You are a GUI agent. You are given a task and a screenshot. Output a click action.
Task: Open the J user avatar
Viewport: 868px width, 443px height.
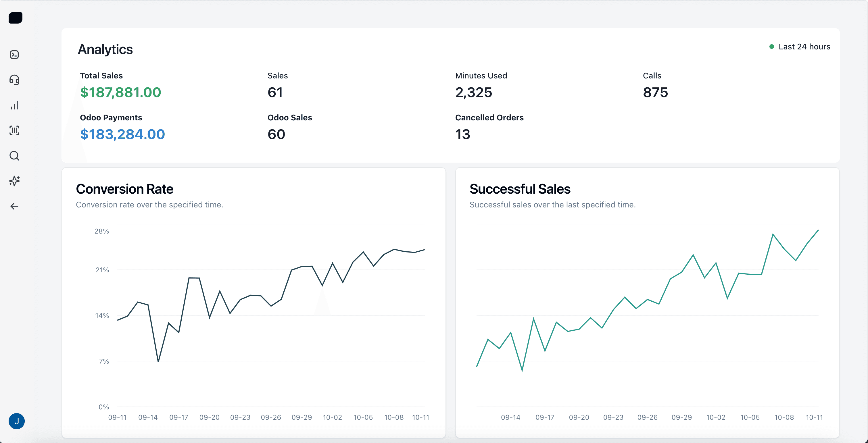(x=16, y=421)
